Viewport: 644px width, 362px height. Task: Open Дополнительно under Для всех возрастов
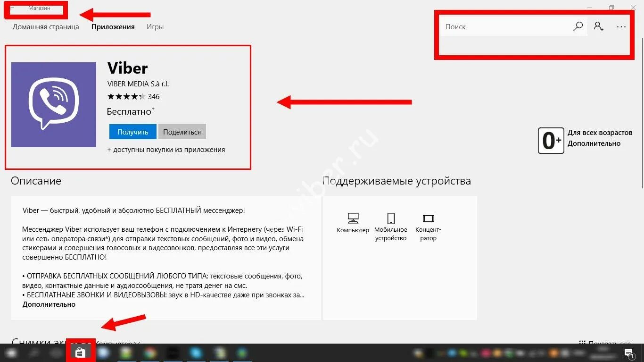[x=594, y=143]
